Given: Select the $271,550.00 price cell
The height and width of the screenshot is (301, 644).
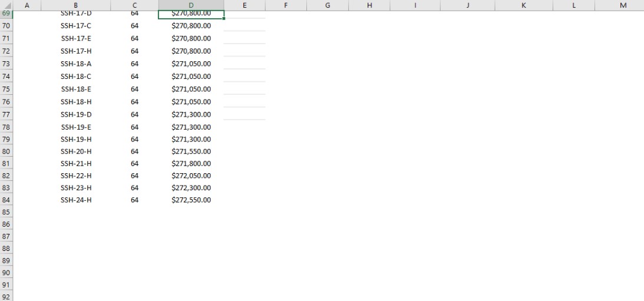Looking at the screenshot, I should point(191,151).
